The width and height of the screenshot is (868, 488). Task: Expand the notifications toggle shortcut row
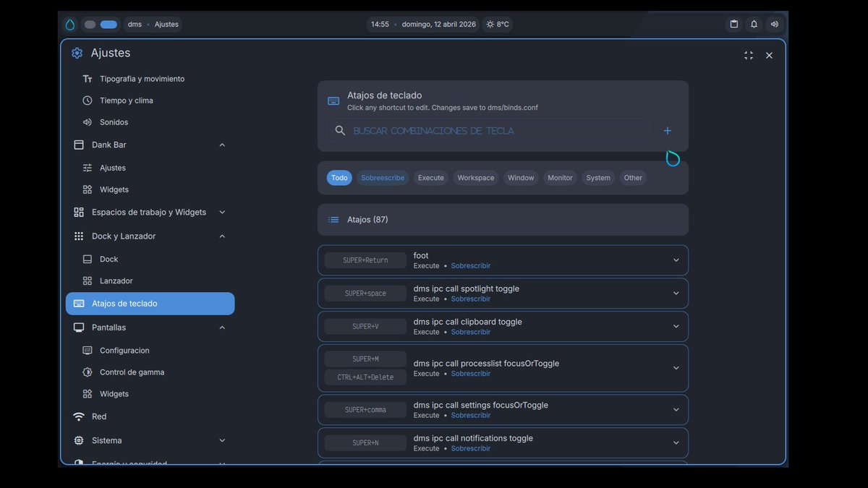coord(676,443)
